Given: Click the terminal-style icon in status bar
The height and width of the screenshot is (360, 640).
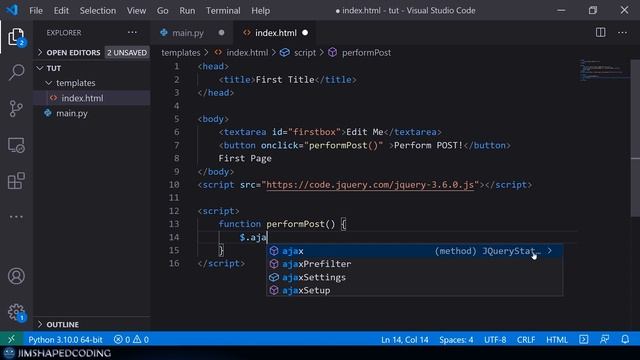Looking at the screenshot, I should (584, 339).
